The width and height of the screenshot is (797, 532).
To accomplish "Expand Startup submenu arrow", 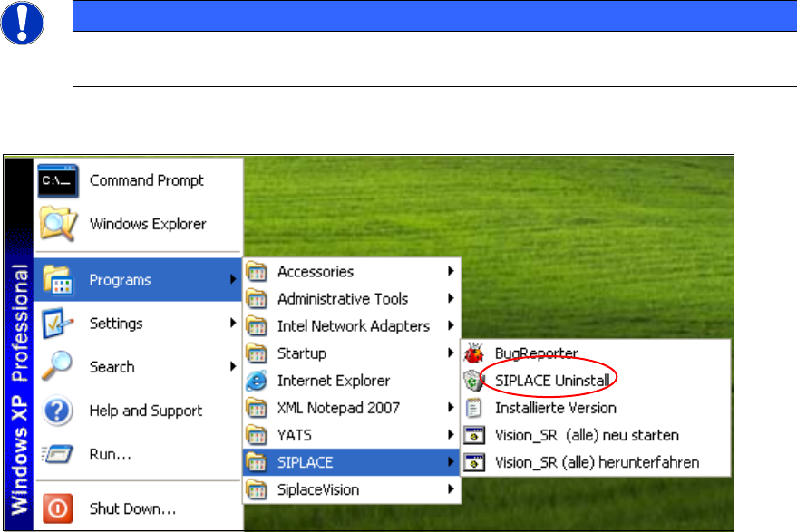I will pos(451,353).
